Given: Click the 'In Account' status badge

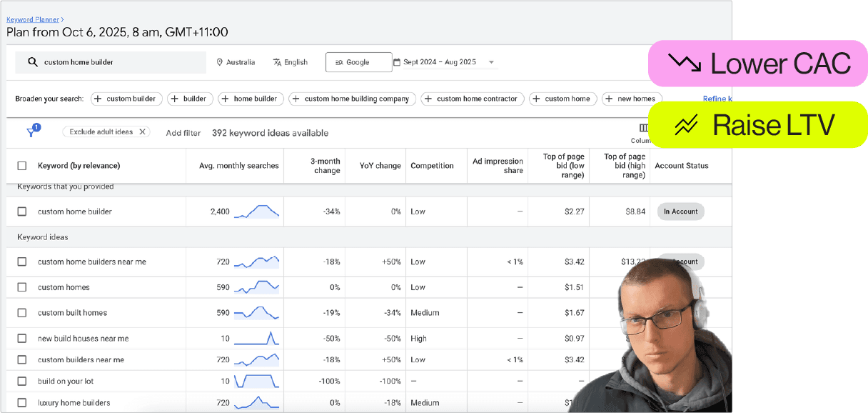Looking at the screenshot, I should tap(680, 212).
